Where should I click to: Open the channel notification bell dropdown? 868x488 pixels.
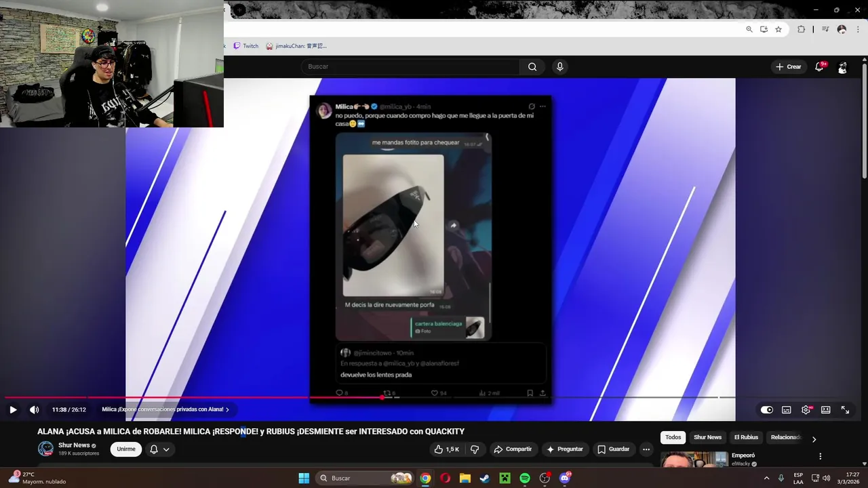[x=159, y=449]
